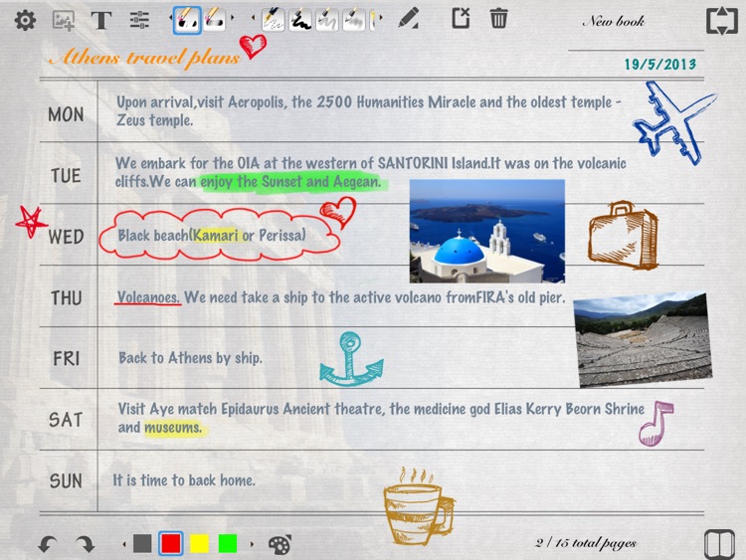
Task: Toggle fullscreen with the bracket icon
Action: [722, 21]
